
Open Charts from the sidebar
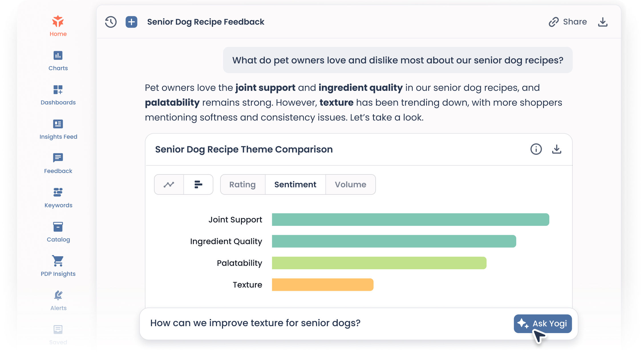(x=58, y=61)
